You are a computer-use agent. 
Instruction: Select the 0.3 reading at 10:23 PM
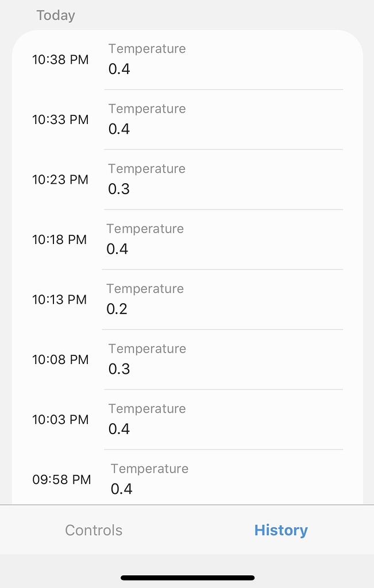(118, 189)
